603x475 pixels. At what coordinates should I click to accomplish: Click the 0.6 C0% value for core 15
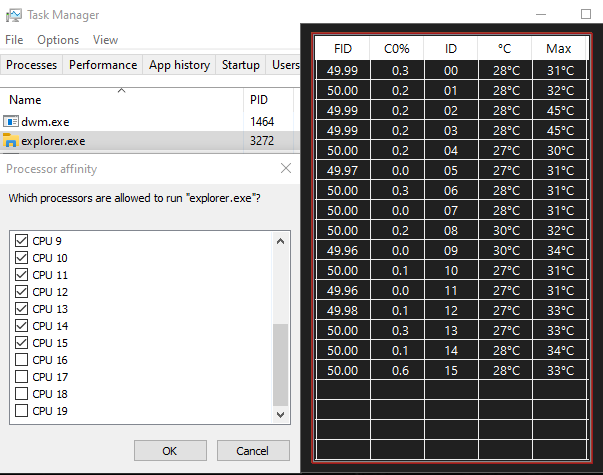[x=400, y=370]
